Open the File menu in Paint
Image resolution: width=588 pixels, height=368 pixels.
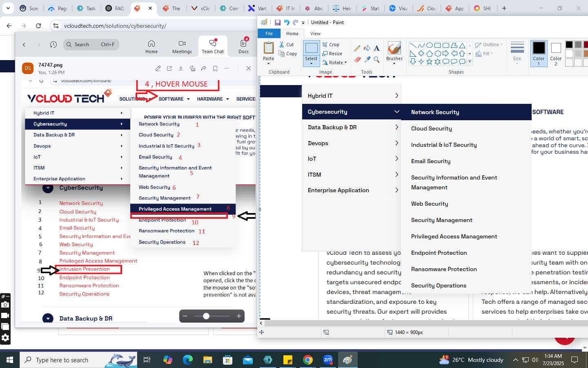[269, 34]
